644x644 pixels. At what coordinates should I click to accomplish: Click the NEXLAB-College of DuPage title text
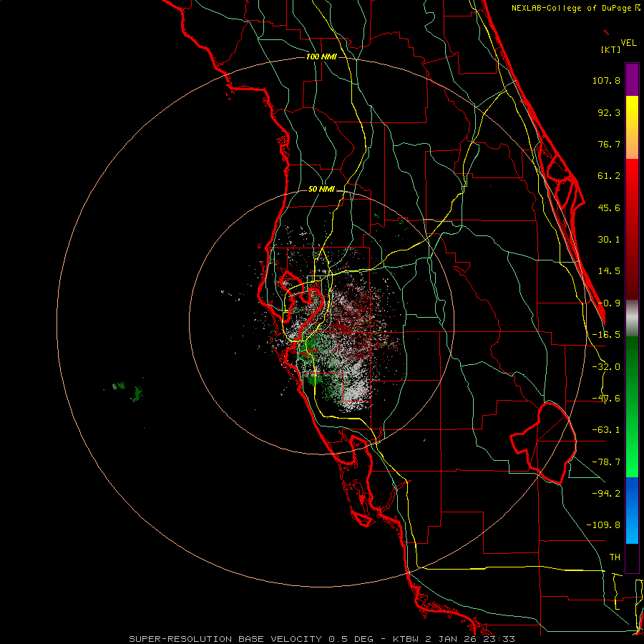tap(575, 8)
